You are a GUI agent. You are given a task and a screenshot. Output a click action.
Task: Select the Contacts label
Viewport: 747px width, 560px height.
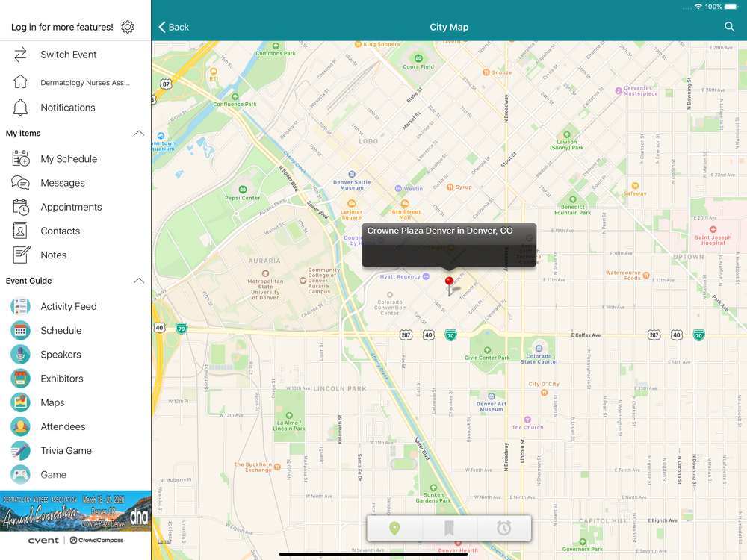60,231
